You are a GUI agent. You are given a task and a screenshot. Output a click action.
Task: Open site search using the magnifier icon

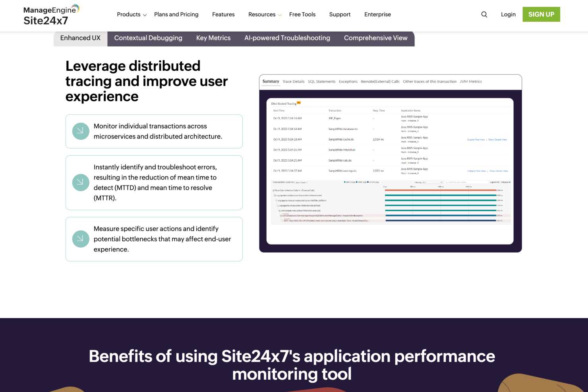pyautogui.click(x=484, y=14)
